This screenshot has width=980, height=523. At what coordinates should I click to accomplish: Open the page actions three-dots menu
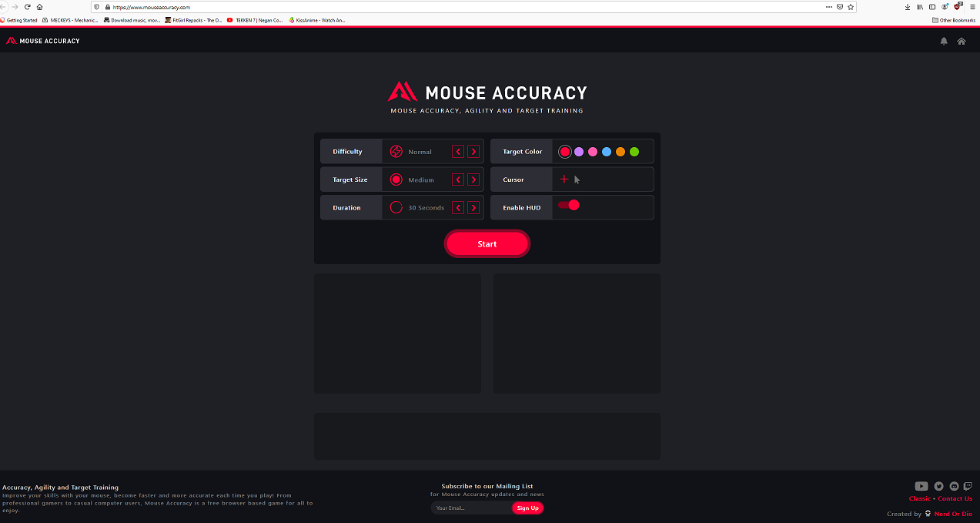828,7
